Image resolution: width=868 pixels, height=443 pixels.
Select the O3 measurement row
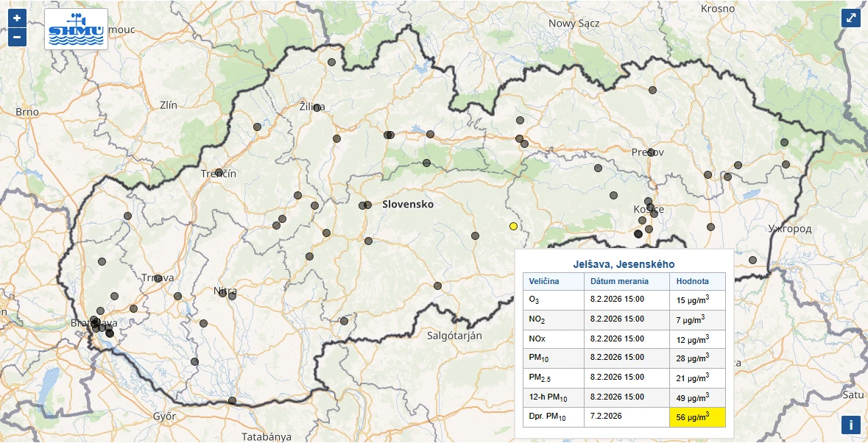623,300
